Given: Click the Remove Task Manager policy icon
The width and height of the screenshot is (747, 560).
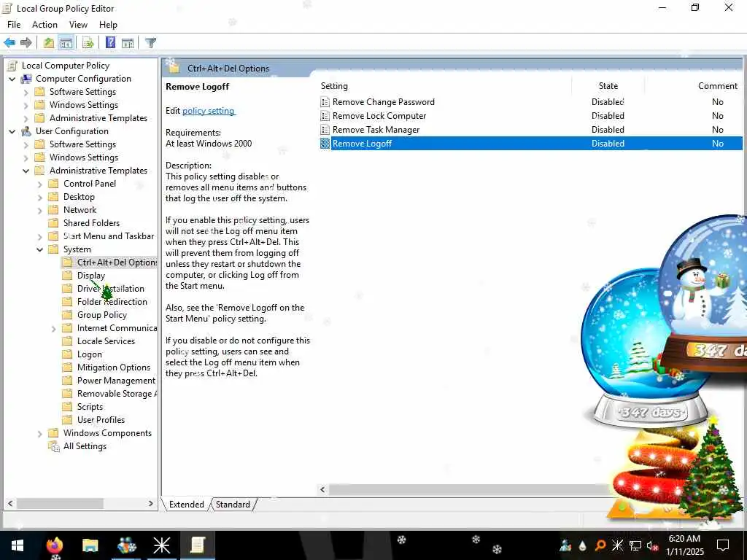Looking at the screenshot, I should (325, 130).
